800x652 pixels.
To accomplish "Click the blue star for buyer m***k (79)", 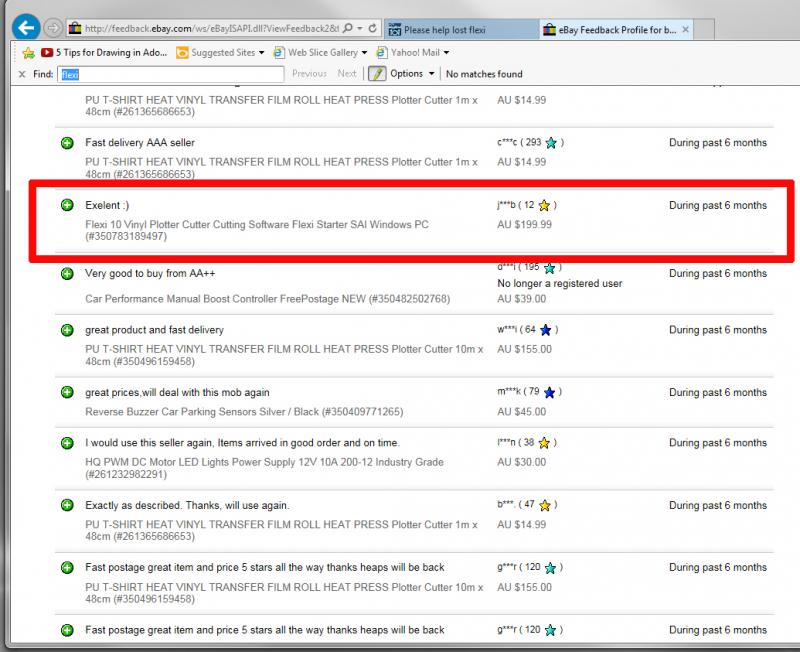I will [549, 392].
